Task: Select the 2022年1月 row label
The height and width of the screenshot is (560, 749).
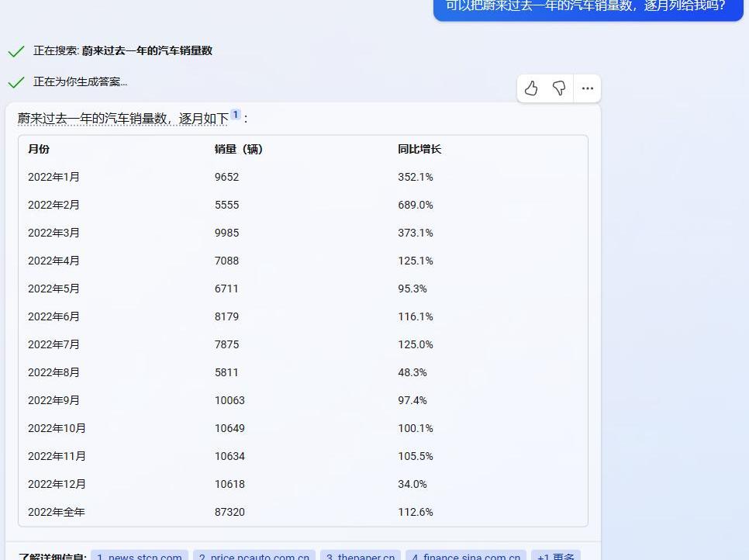Action: click(x=53, y=177)
